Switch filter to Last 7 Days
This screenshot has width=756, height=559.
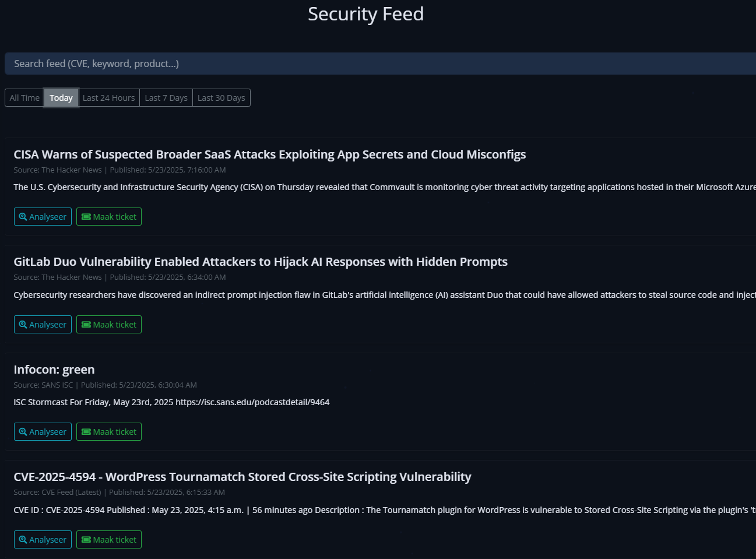pyautogui.click(x=166, y=98)
